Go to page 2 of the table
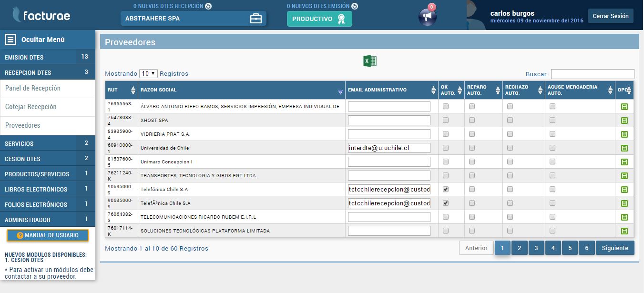The width and height of the screenshot is (644, 293). coord(520,248)
